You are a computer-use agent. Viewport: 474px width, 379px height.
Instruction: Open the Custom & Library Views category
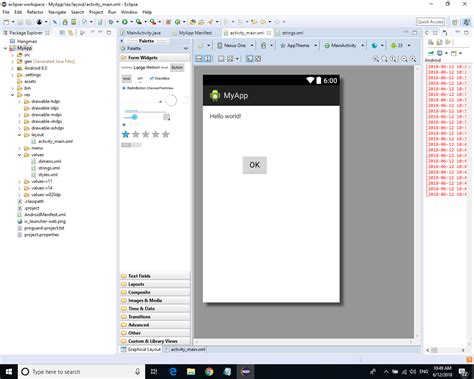tap(155, 341)
